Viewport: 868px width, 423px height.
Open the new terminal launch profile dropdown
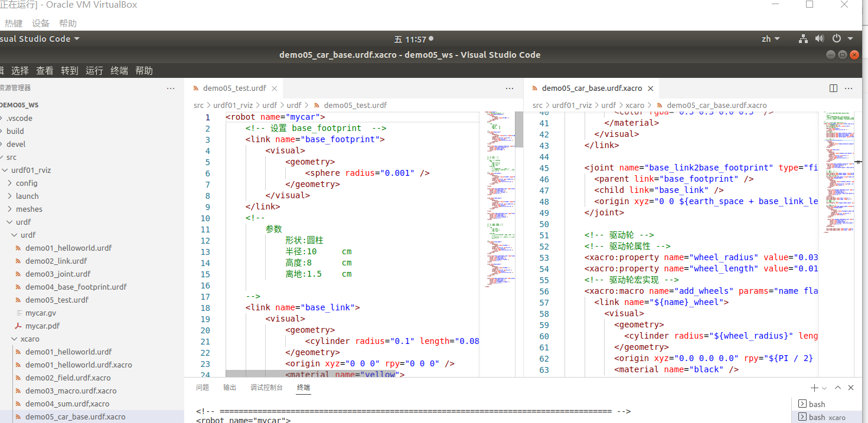click(x=824, y=388)
